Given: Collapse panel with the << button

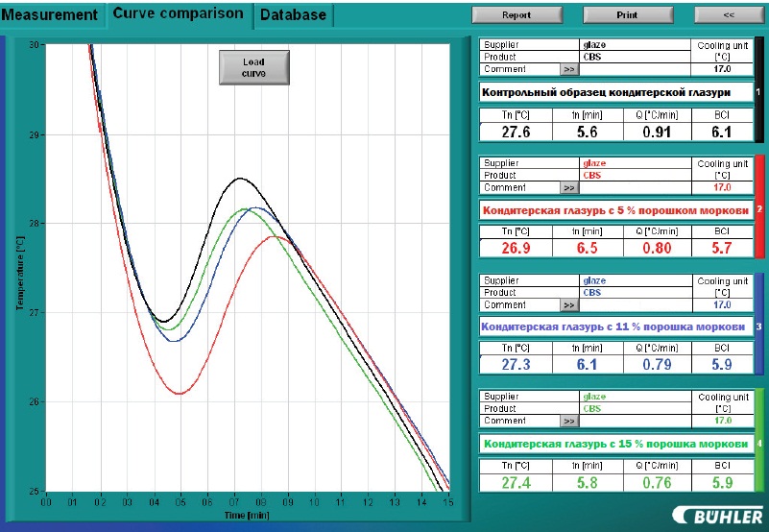Looking at the screenshot, I should pos(728,15).
